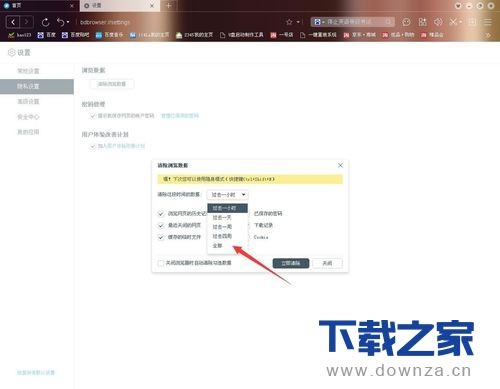Image resolution: width=500 pixels, height=389 pixels.
Task: Click the undo closed tab icon
Action: pyautogui.click(x=61, y=22)
